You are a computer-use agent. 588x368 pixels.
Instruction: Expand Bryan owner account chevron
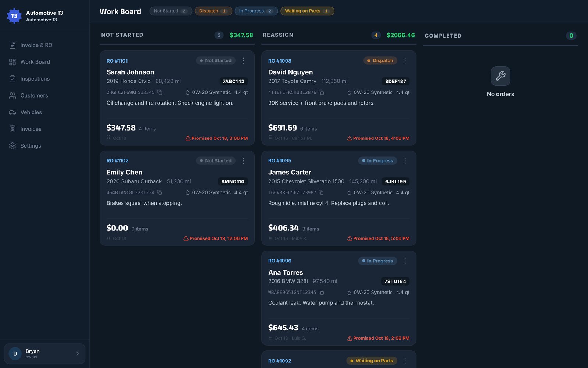pyautogui.click(x=78, y=354)
